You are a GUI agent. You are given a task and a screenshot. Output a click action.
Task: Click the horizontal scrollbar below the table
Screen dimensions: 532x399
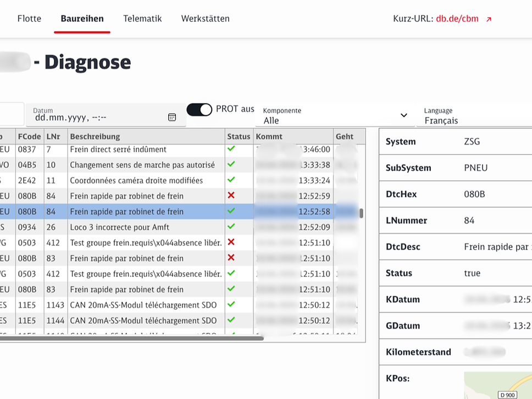132,338
